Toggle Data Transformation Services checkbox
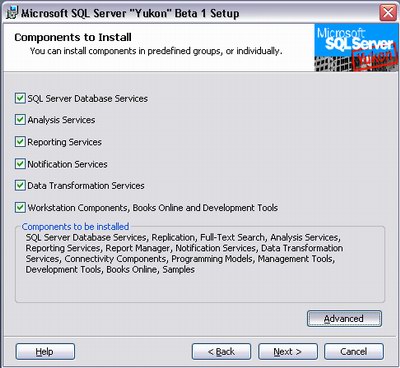Screen dimensions: 400x368 click(x=20, y=185)
